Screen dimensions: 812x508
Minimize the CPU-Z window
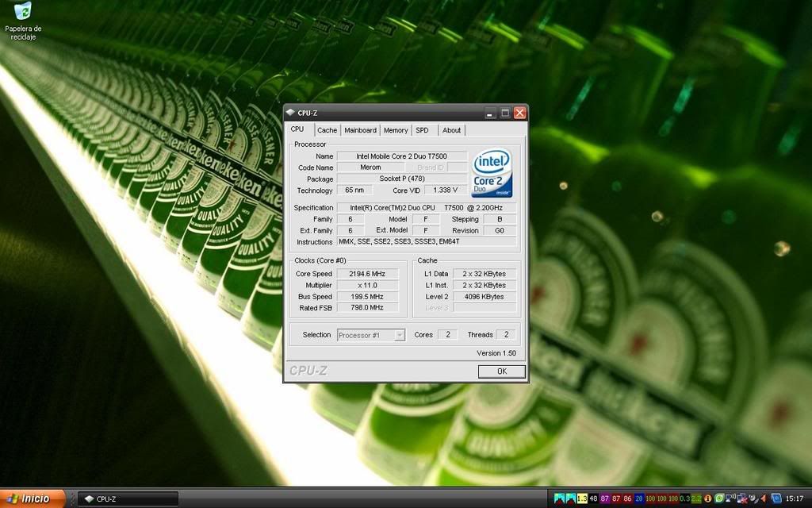click(490, 113)
